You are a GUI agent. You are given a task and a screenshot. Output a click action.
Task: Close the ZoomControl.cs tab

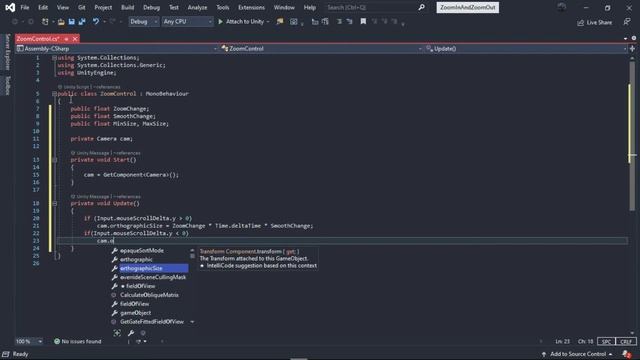click(x=75, y=39)
